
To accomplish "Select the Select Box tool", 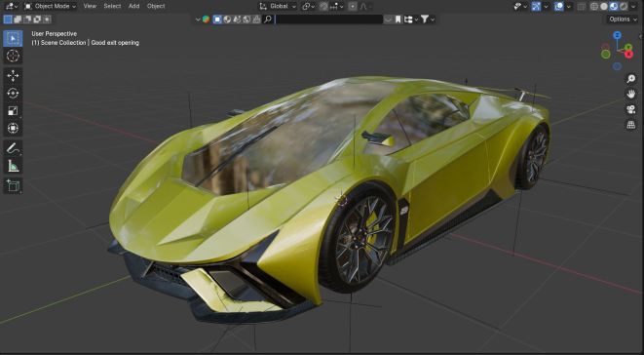I will click(x=13, y=38).
